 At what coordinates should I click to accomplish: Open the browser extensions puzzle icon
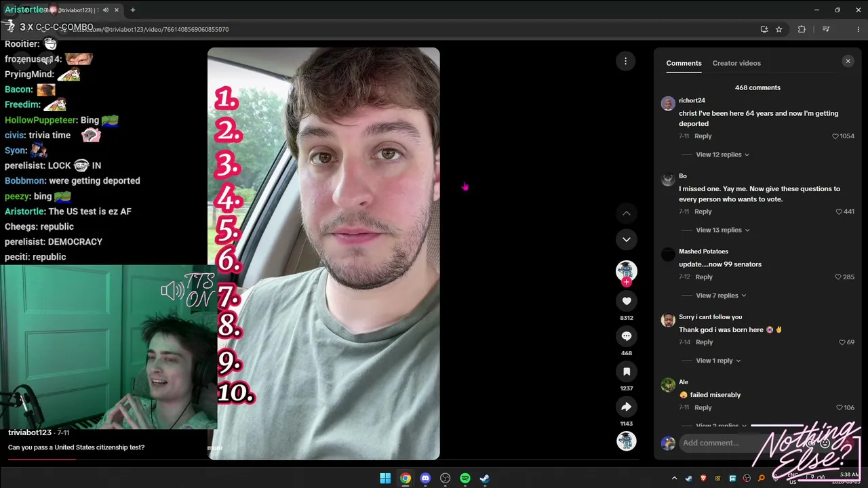[802, 29]
